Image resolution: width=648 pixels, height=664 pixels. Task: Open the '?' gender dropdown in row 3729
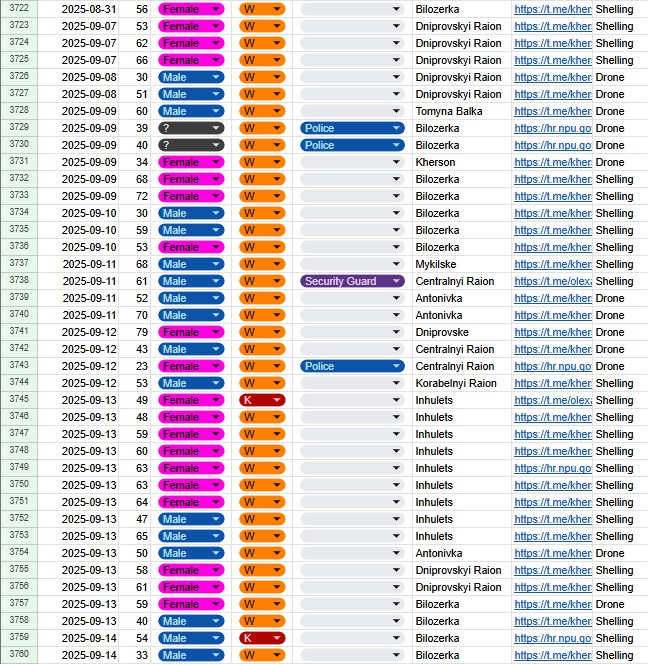tap(191, 128)
